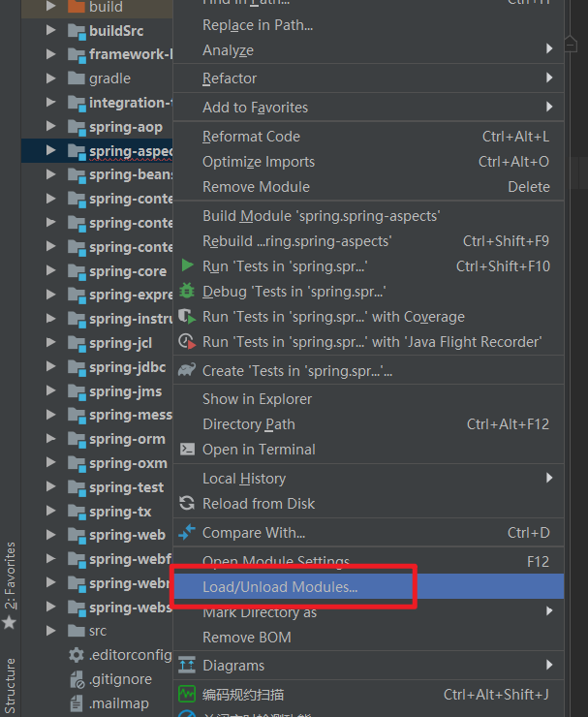Click the Run with Coverage shield icon

(x=187, y=317)
